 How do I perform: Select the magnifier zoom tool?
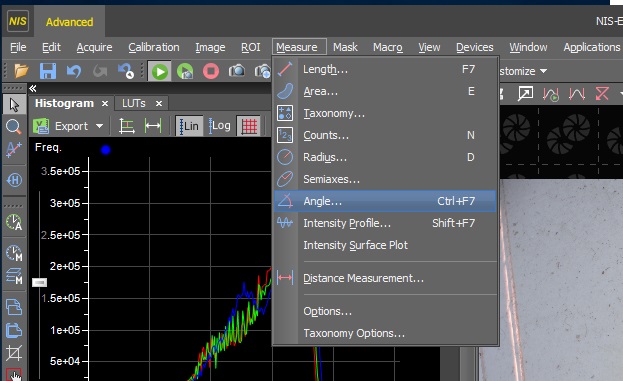click(14, 127)
